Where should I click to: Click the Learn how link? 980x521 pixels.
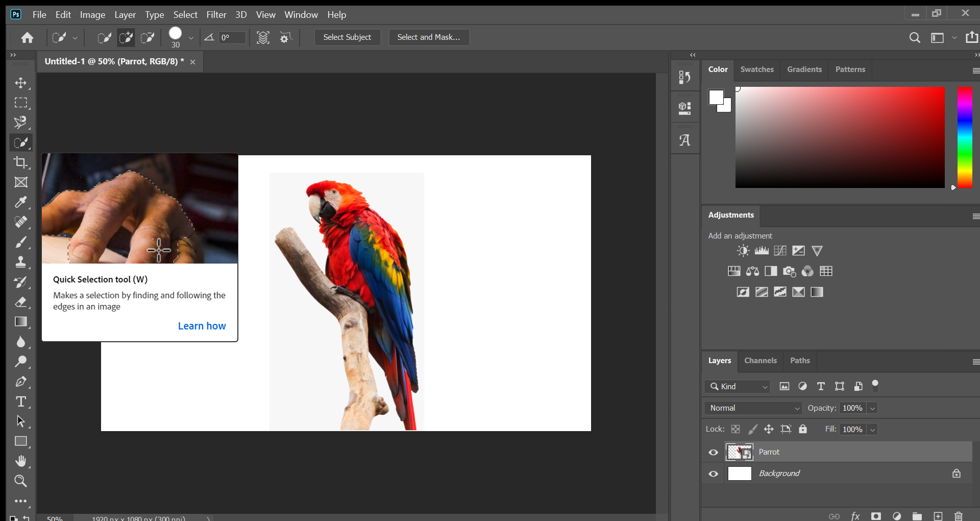click(x=202, y=326)
